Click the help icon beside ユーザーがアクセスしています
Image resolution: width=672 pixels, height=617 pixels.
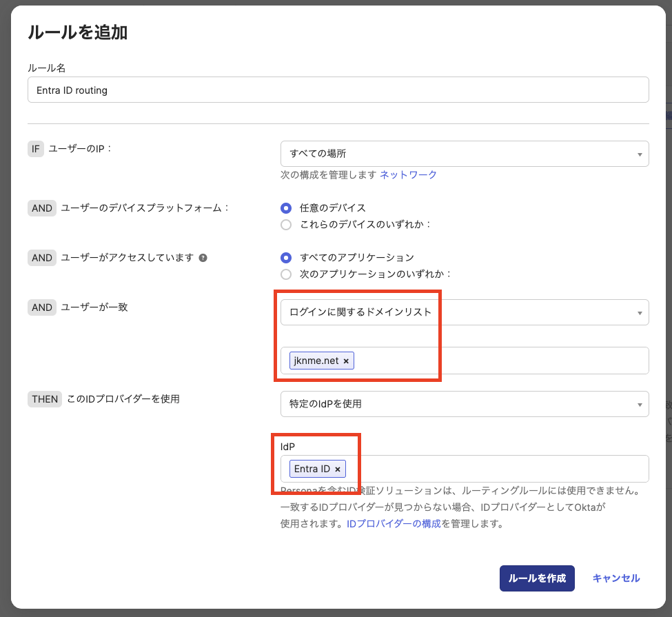203,258
